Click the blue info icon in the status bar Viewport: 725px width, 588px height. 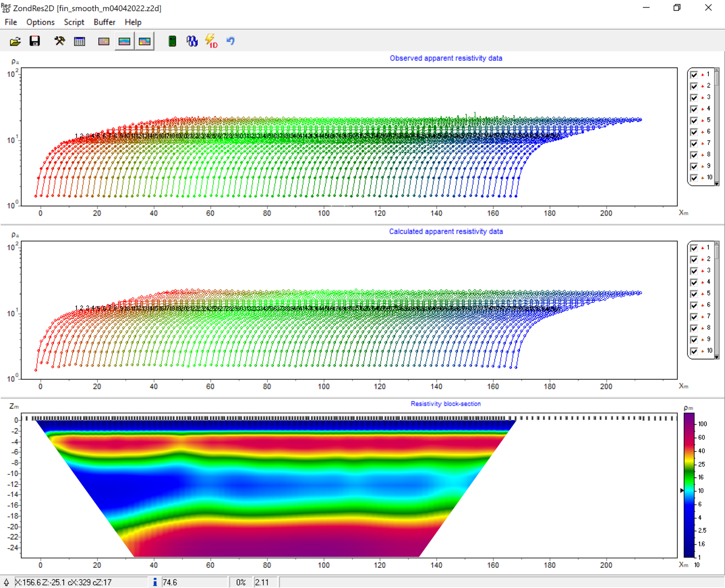pos(155,582)
